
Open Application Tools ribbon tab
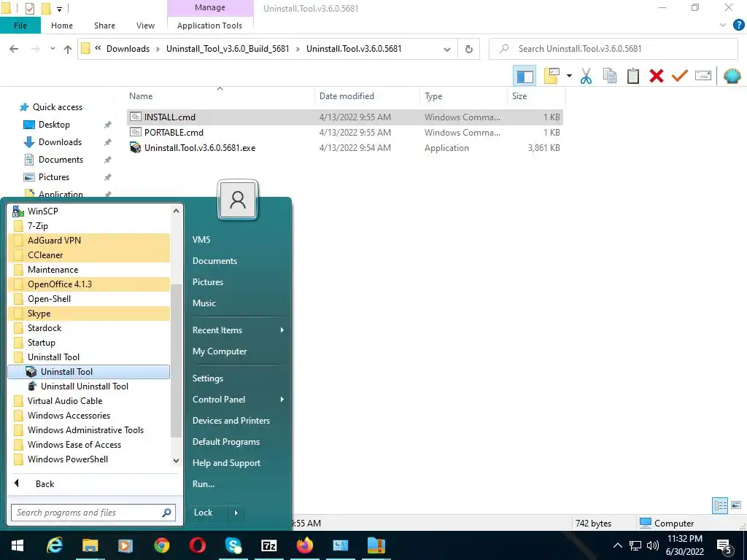click(x=209, y=26)
